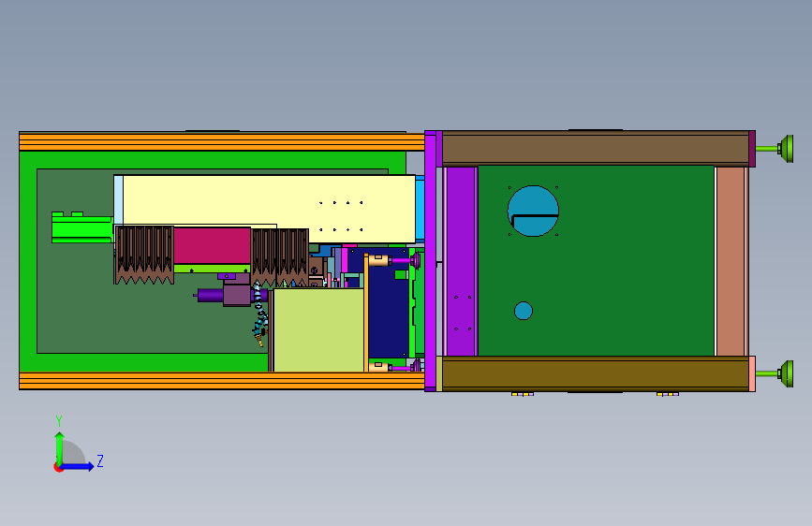Click the blue Z axis arrow of the triad
This screenshot has width=812, height=526.
click(x=78, y=466)
